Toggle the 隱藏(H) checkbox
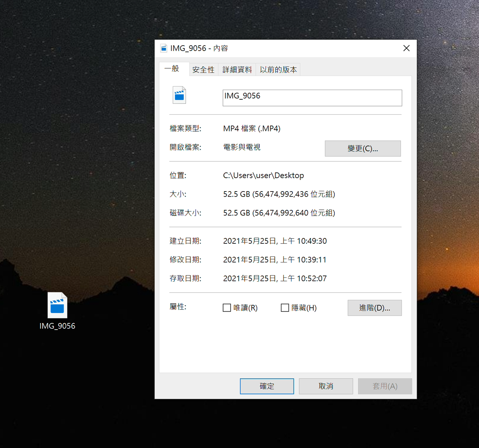 pos(285,308)
